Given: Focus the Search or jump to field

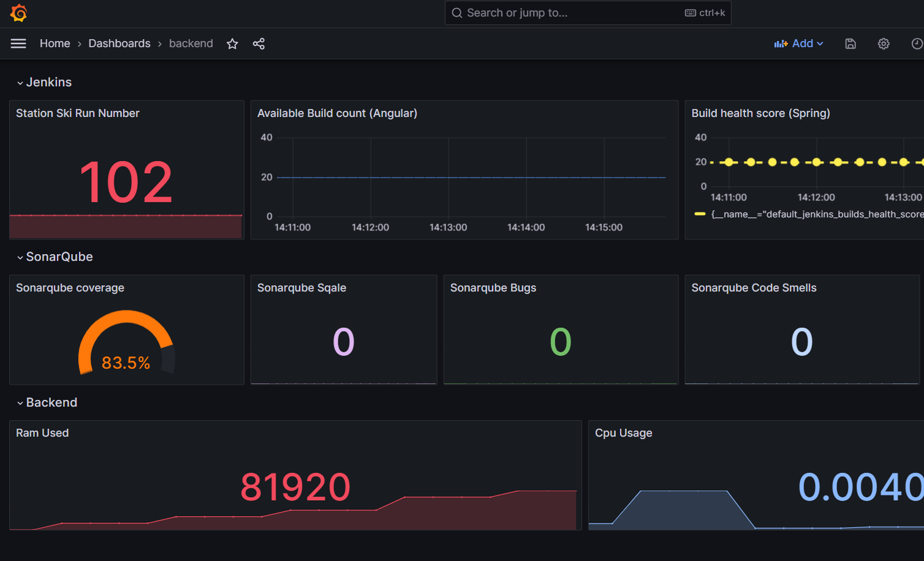Looking at the screenshot, I should coord(588,13).
